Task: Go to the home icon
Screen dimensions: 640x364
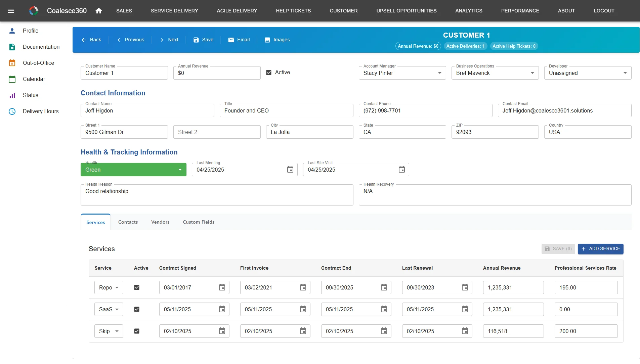Action: click(98, 11)
